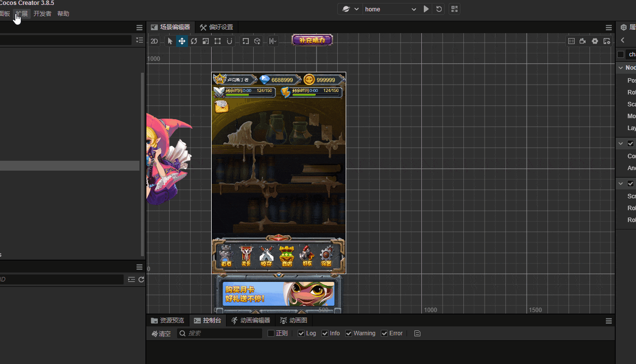Screen dimensions: 636x364
Task: Open the console panel hamburger menu
Action: click(609, 321)
